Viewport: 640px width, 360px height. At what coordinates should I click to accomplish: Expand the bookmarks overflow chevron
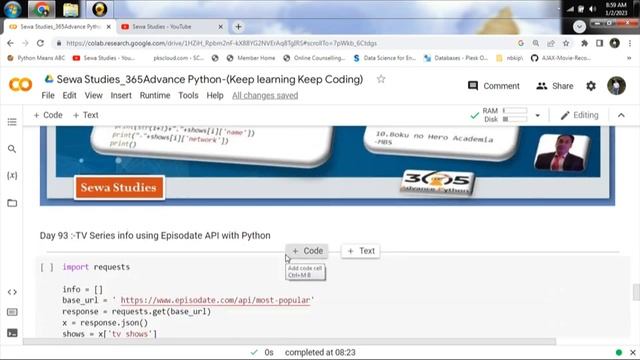pyautogui.click(x=629, y=58)
